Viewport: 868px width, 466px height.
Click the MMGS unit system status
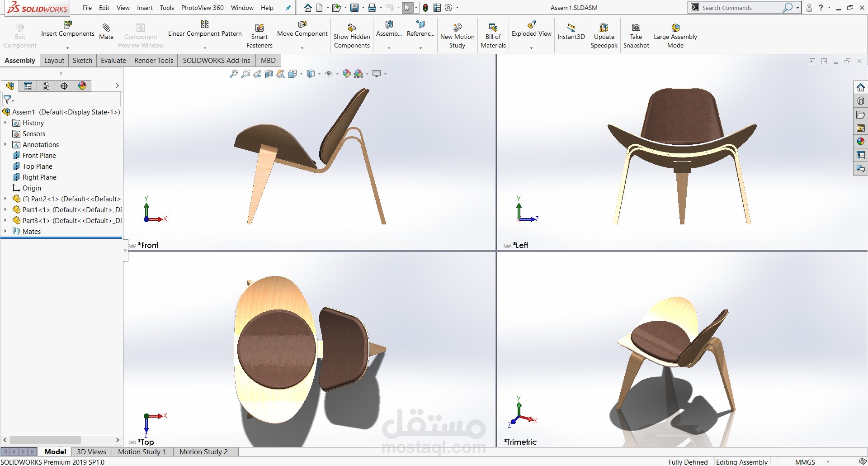pos(805,462)
